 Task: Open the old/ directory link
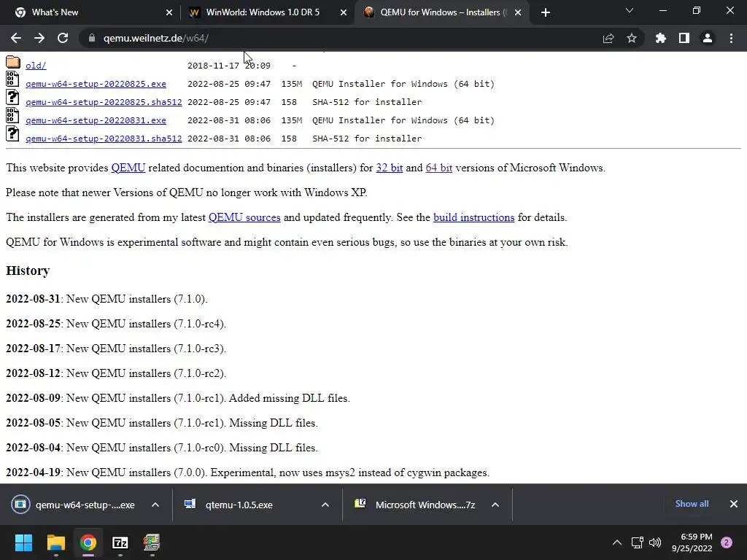tap(36, 66)
